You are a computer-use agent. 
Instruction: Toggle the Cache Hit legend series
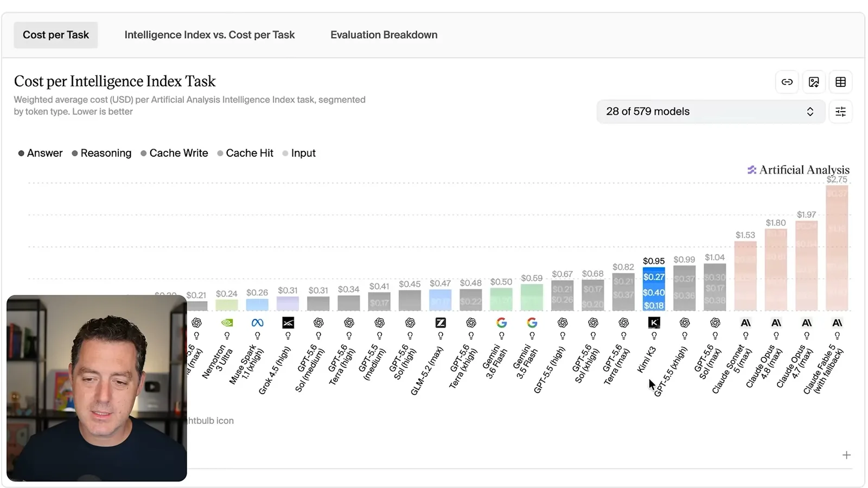(x=245, y=153)
